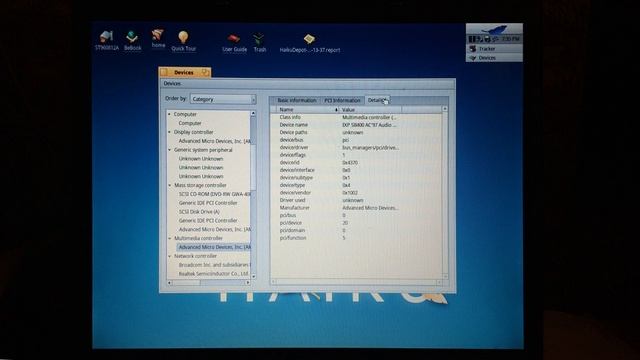
Task: Sort details by the Value column header
Action: (x=371, y=110)
